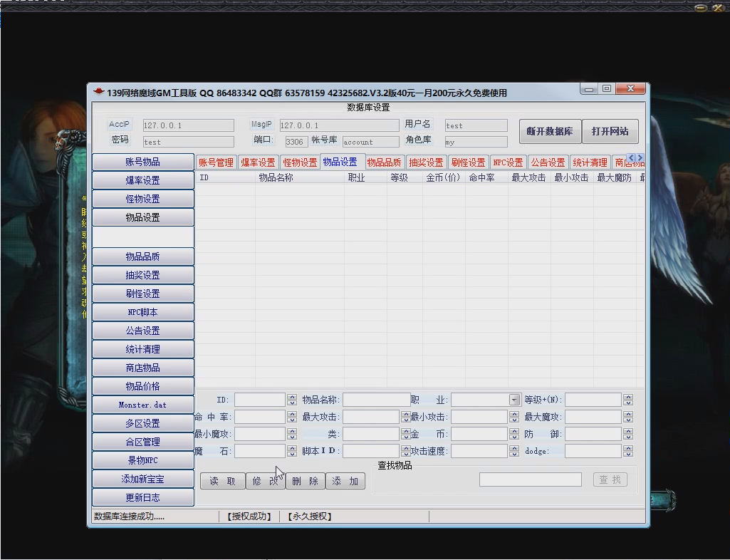Decrease the 等级+(N) spinner value
The height and width of the screenshot is (560, 730).
pyautogui.click(x=627, y=403)
